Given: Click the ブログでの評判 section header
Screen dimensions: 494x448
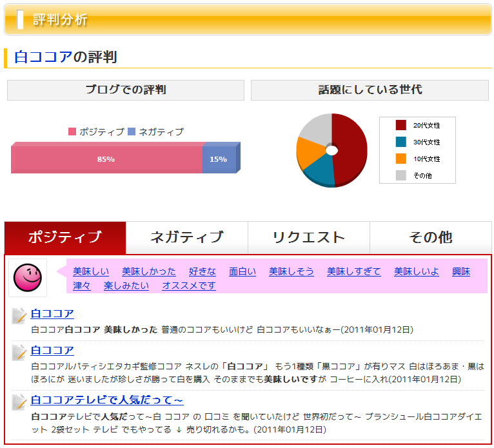Looking at the screenshot, I should (126, 90).
